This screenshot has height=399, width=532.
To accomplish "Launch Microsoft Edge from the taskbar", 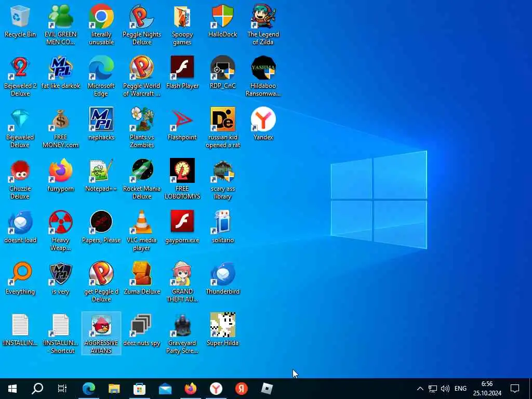I will pos(88,389).
